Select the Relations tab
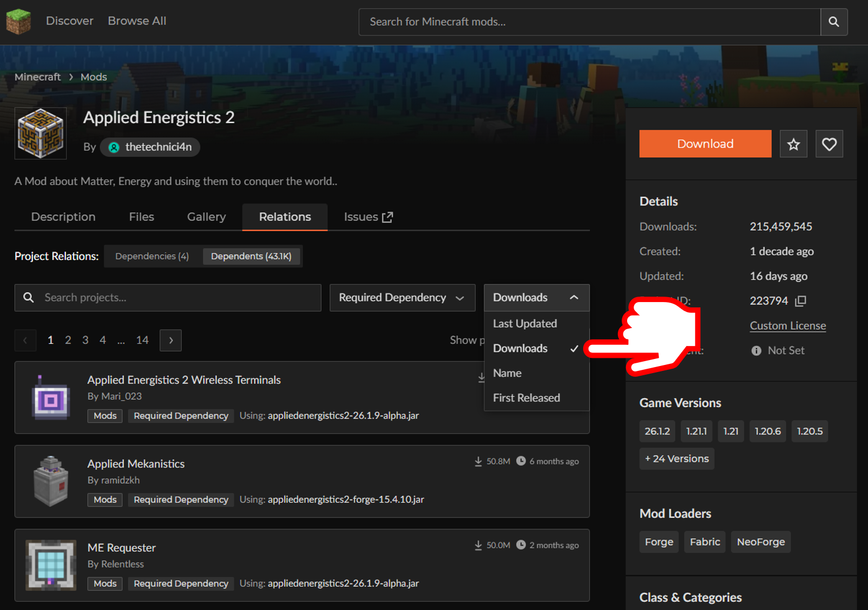Screen dimensions: 868x610 pos(285,217)
